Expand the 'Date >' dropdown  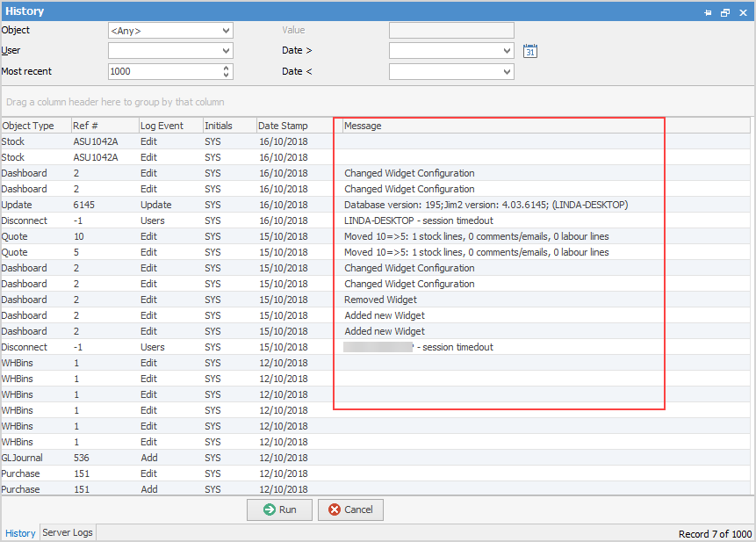[x=508, y=51]
